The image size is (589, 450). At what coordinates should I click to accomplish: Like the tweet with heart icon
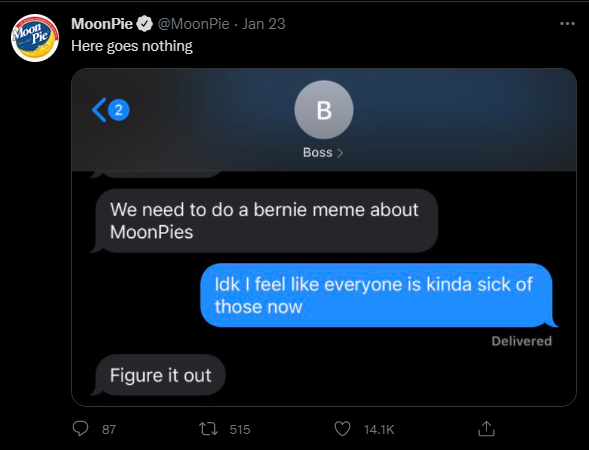coord(342,429)
